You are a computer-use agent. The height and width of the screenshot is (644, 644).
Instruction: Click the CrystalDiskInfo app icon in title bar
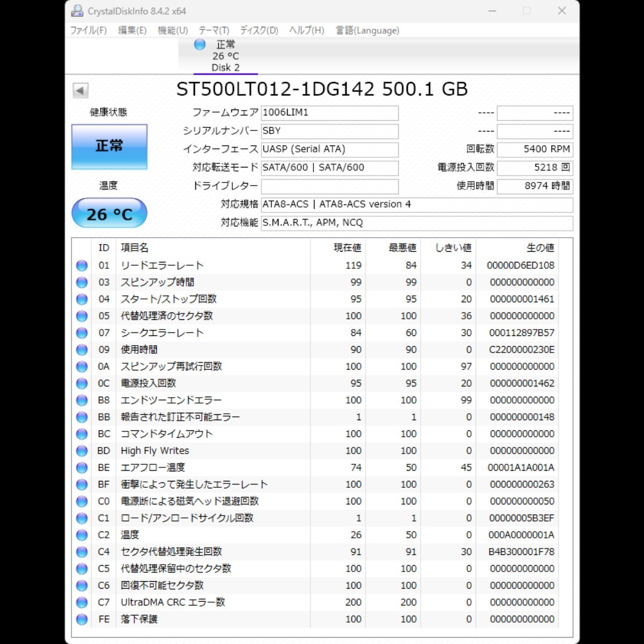(x=78, y=11)
